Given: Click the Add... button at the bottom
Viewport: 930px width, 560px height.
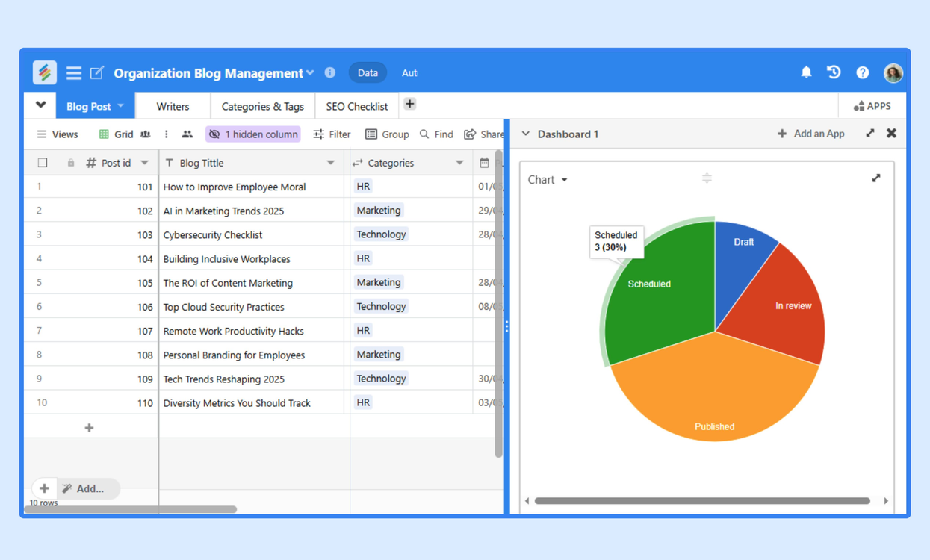Looking at the screenshot, I should click(x=87, y=488).
